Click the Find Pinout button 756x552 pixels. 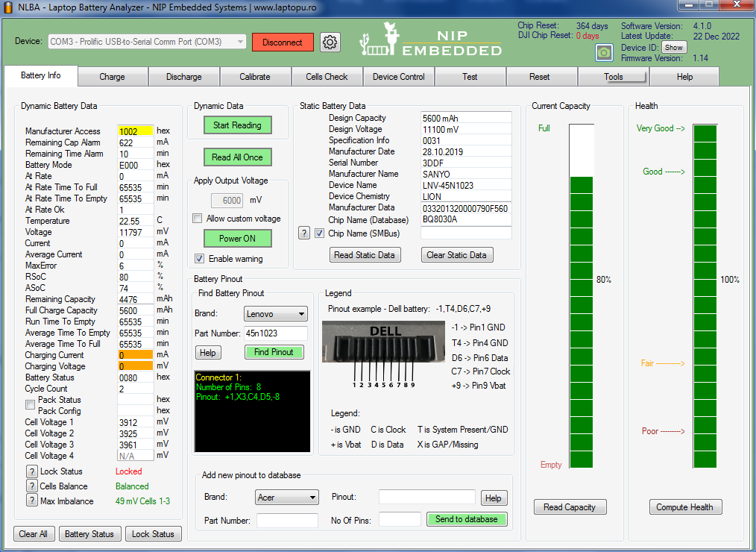click(274, 352)
